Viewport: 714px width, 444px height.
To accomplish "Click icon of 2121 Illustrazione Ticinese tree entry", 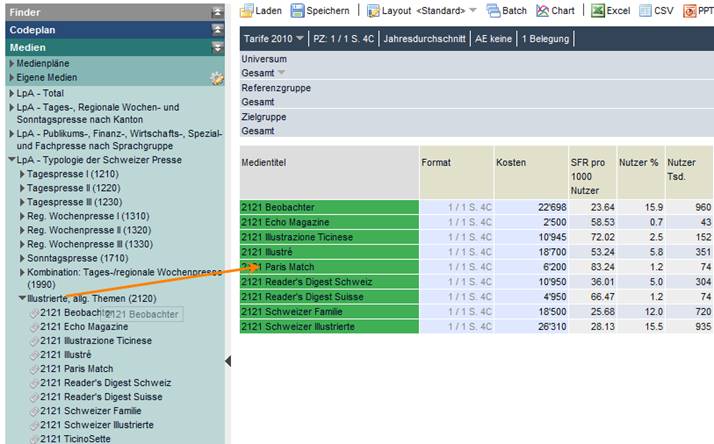I will coord(34,342).
